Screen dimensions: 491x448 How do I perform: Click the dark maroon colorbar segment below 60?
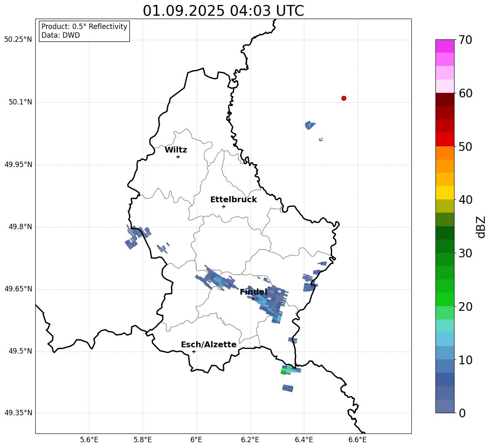coord(445,99)
